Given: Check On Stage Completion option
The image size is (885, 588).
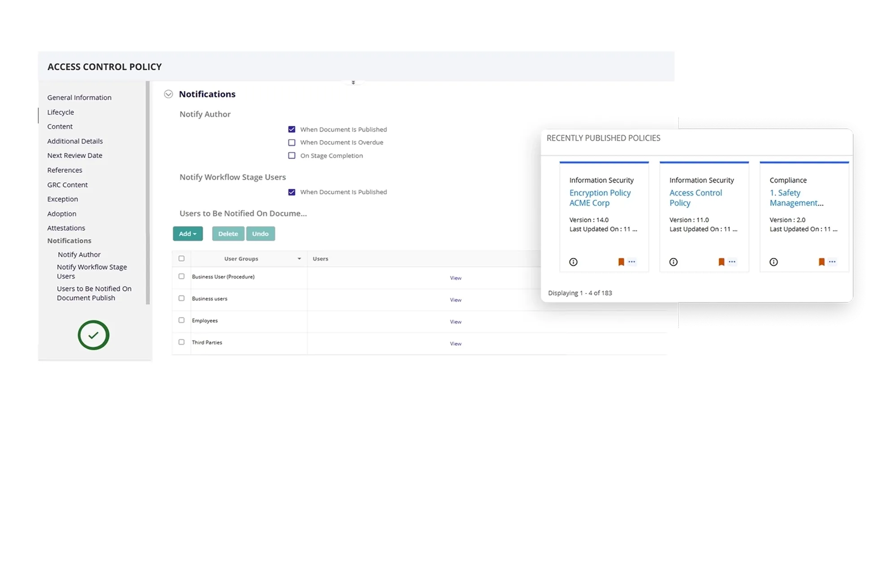Looking at the screenshot, I should click(292, 155).
